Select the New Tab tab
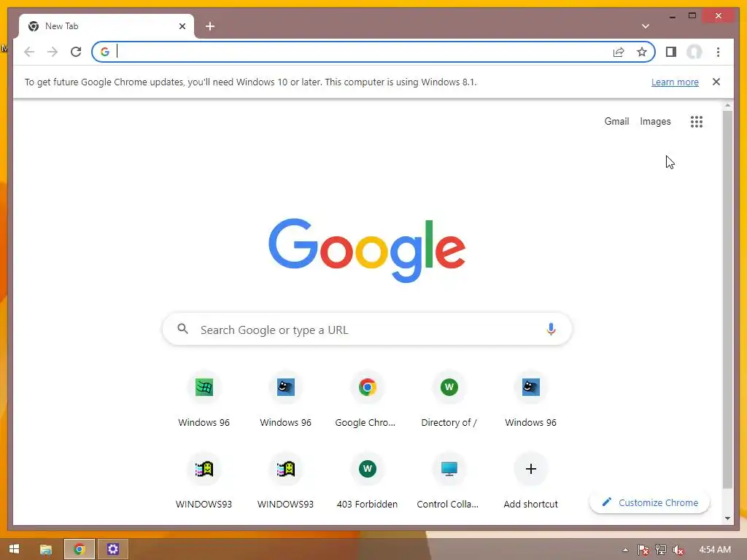The image size is (747, 560). tap(107, 26)
